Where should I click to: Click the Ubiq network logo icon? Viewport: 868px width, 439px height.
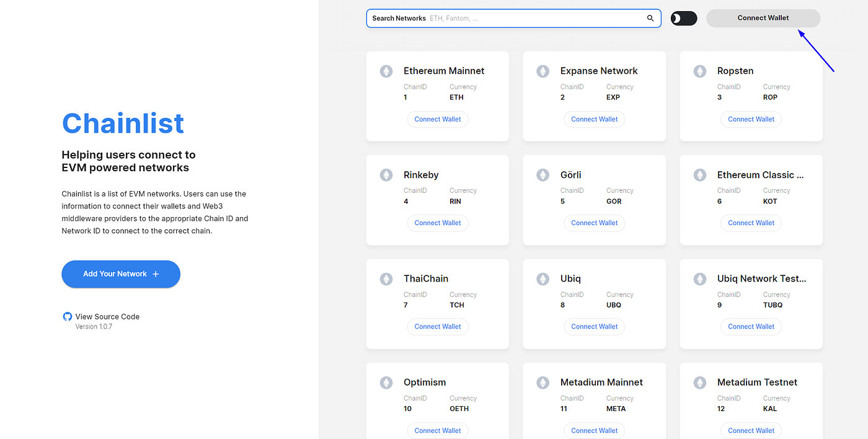click(543, 279)
